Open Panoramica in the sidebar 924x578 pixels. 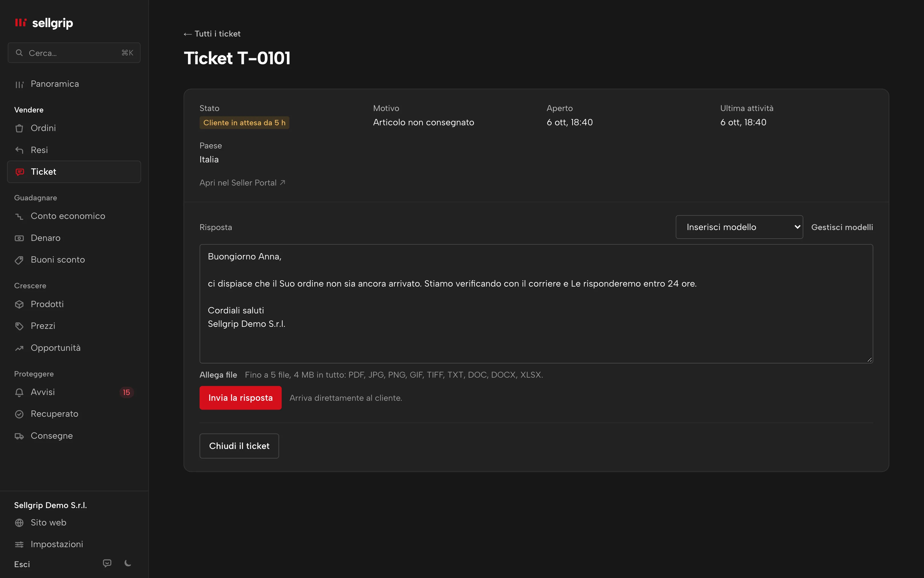[74, 84]
